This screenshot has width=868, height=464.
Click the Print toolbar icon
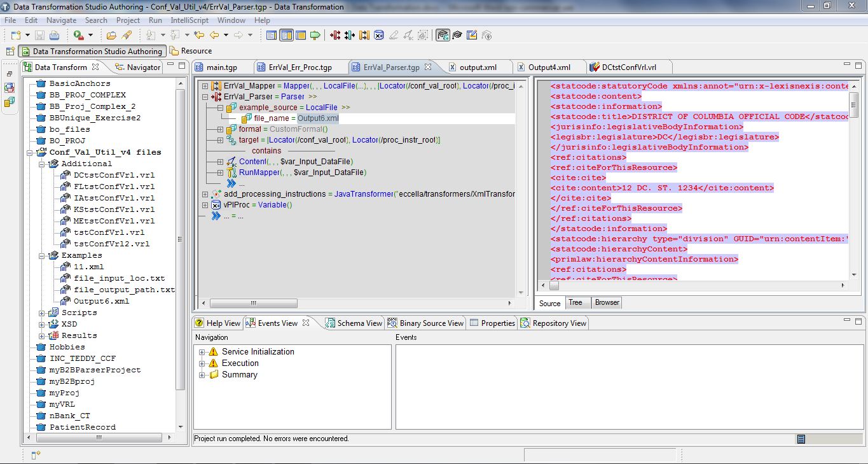coord(54,36)
